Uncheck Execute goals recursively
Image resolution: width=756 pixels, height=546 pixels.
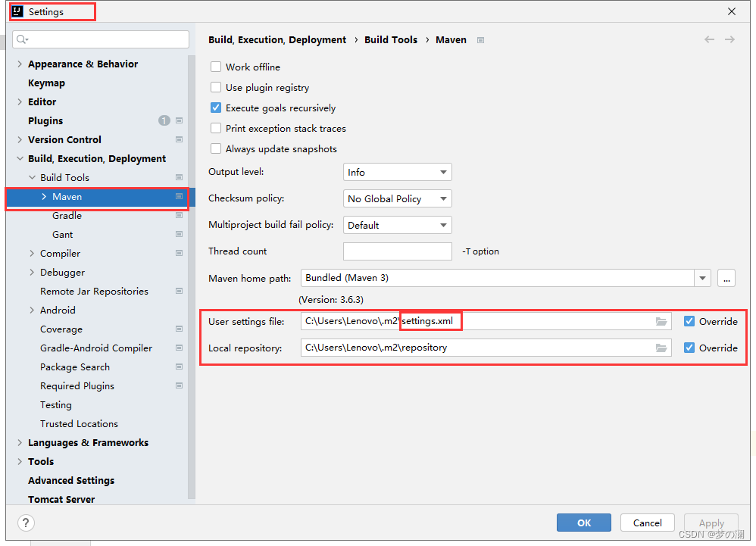point(216,108)
